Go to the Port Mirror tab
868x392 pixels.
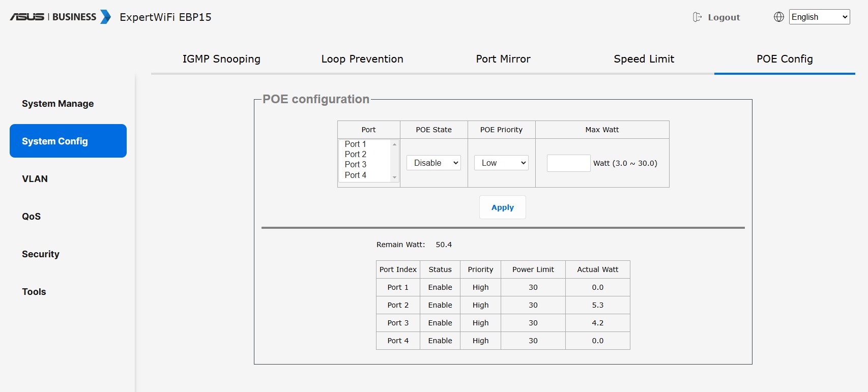[503, 59]
